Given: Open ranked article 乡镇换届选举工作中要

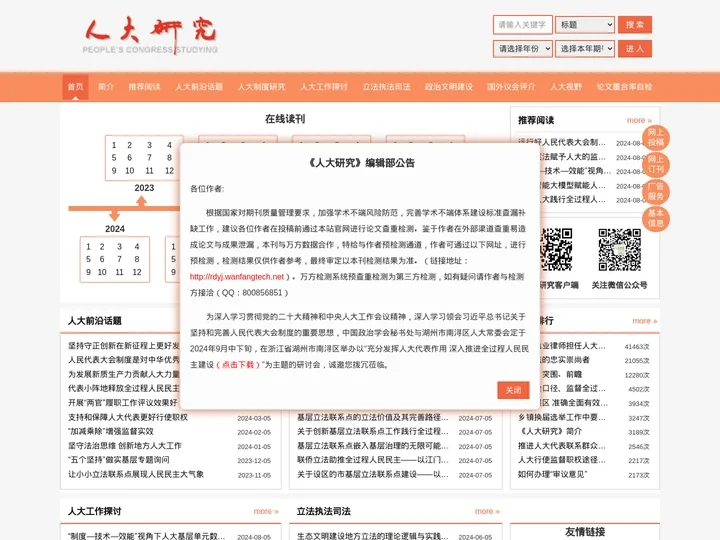Looking at the screenshot, I should tap(562, 417).
